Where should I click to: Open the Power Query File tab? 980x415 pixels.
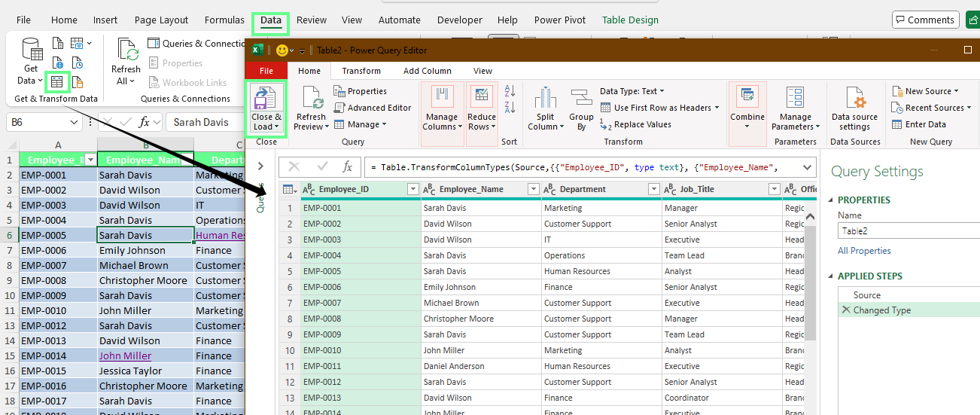[x=266, y=71]
